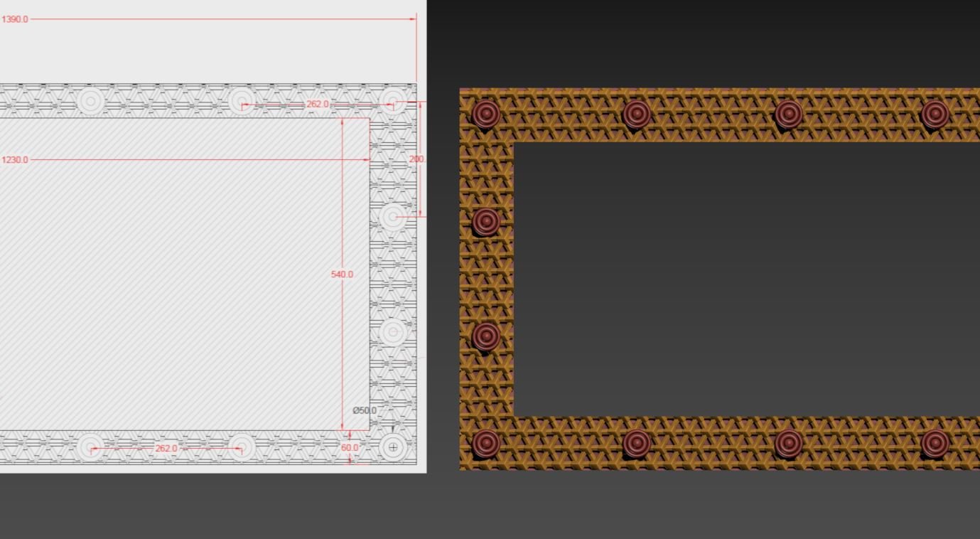980x539 pixels.
Task: Click leftmost circle in drawing's bottom border
Action: pyautogui.click(x=90, y=447)
